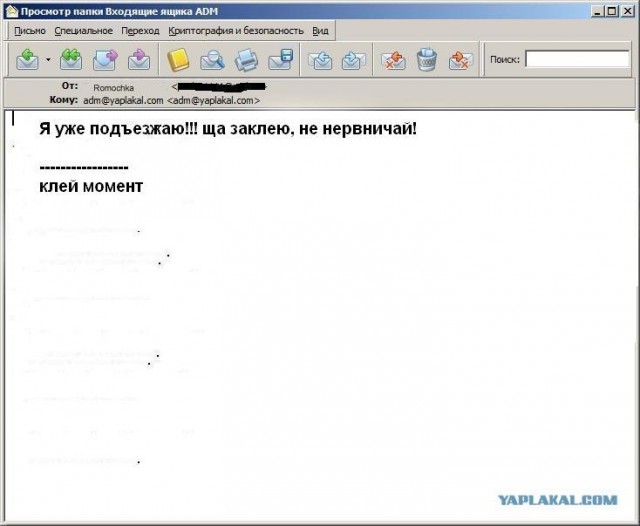
Task: Open the Письмо menu
Action: 30,31
